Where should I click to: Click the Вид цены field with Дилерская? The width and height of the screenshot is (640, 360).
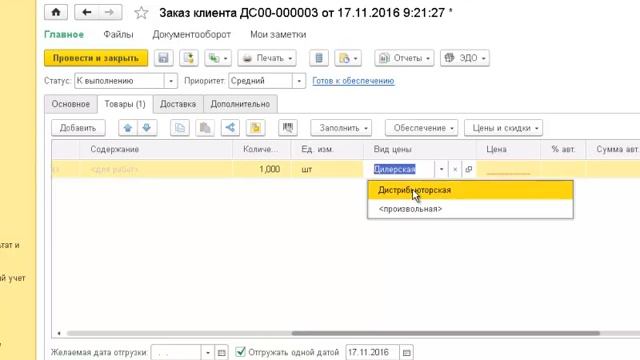399,169
